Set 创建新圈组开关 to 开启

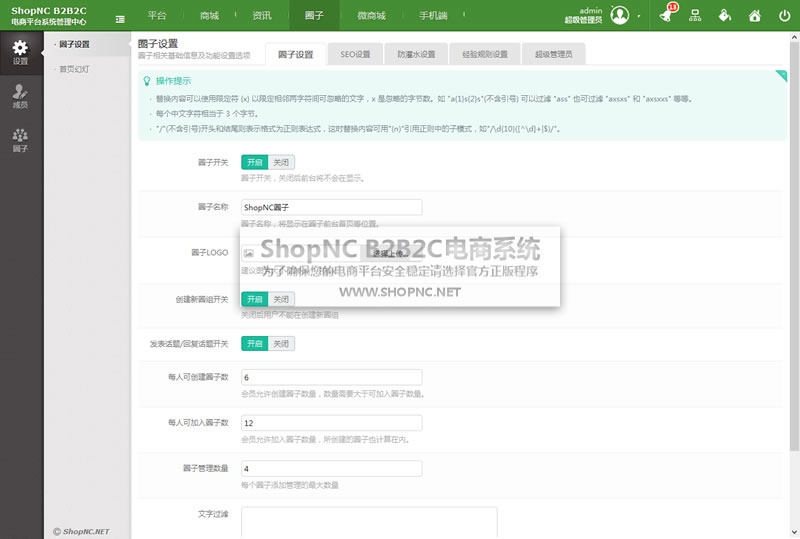pyautogui.click(x=255, y=299)
